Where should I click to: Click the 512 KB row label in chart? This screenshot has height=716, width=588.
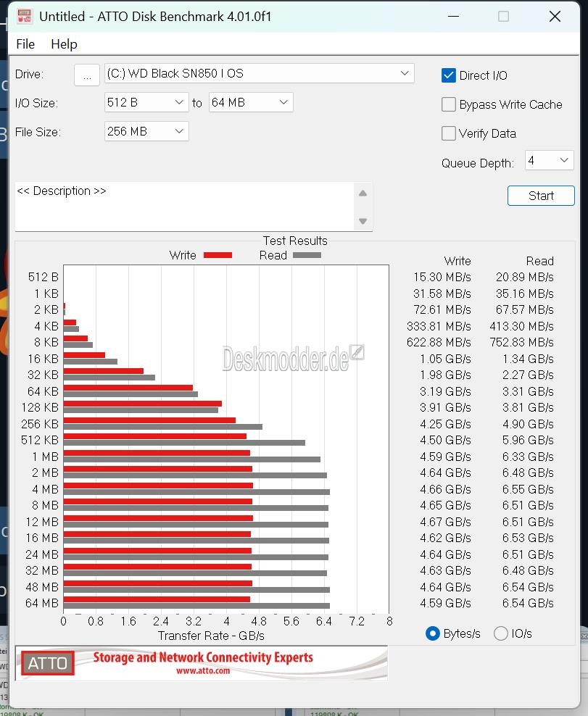click(40, 440)
